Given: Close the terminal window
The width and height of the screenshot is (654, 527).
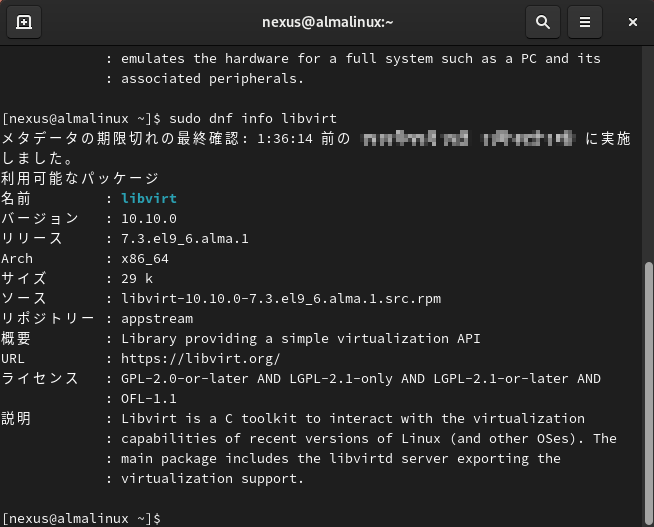Looking at the screenshot, I should pos(633,21).
